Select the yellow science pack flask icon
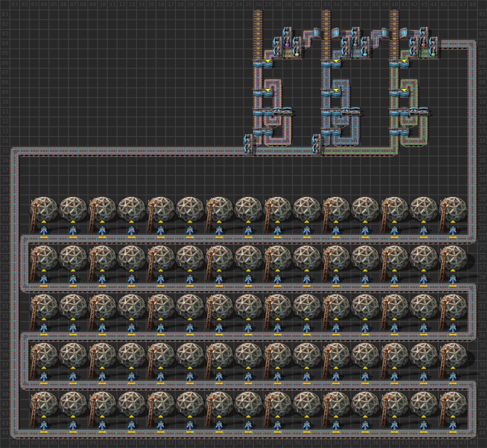This screenshot has height=448, width=487. click(x=297, y=54)
